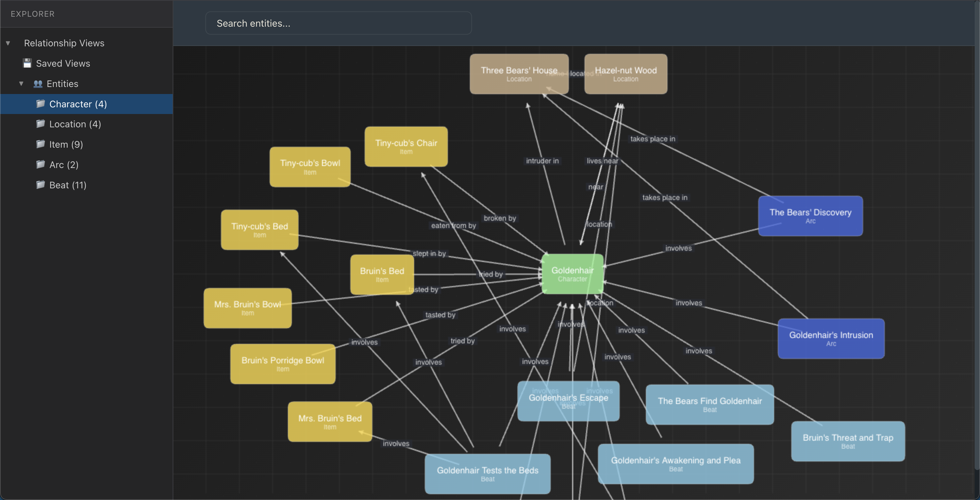Viewport: 980px width, 500px height.
Task: Select the Hazel-nut Wood location node
Action: [x=625, y=73]
